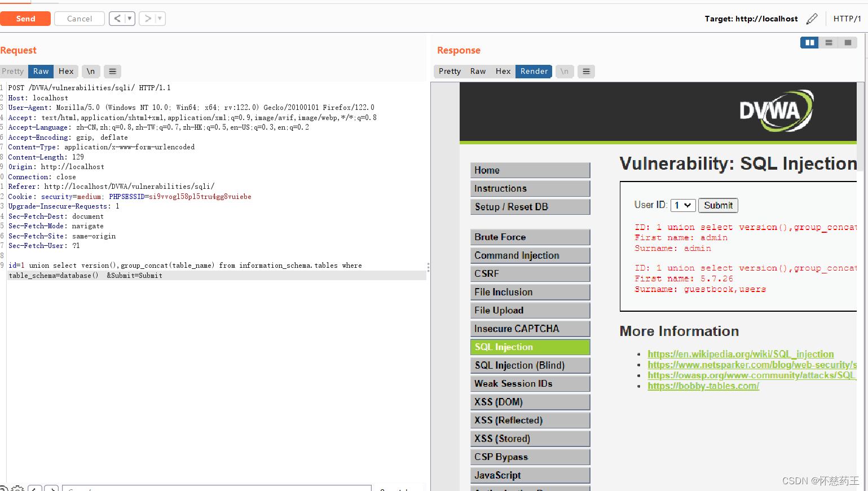Open Insecure CAPTCHA menu item
The height and width of the screenshot is (491, 868).
[530, 329]
